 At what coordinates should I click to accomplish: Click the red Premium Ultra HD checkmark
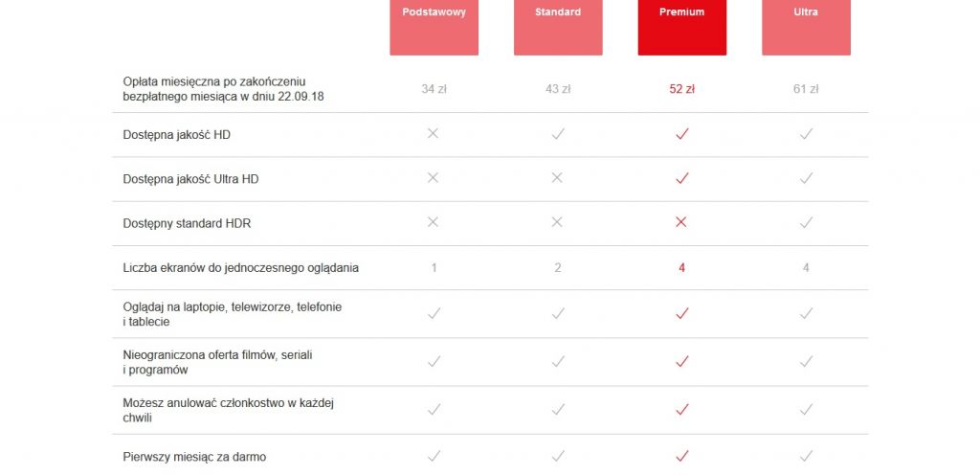tap(681, 178)
